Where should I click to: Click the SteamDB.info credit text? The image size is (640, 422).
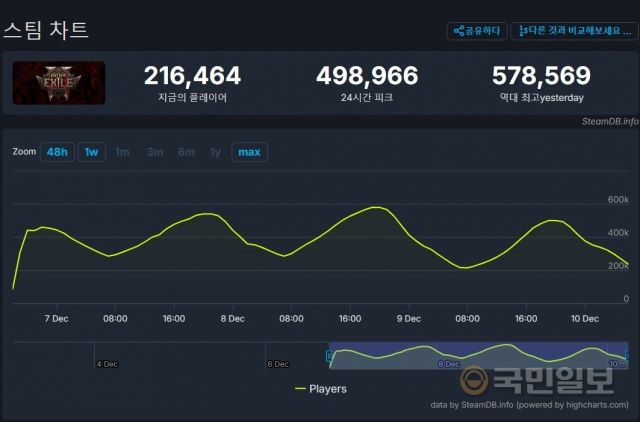click(610, 121)
